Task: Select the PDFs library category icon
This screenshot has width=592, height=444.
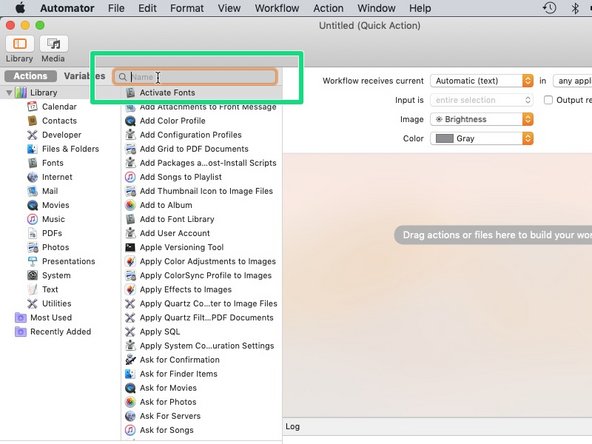Action: 32,233
